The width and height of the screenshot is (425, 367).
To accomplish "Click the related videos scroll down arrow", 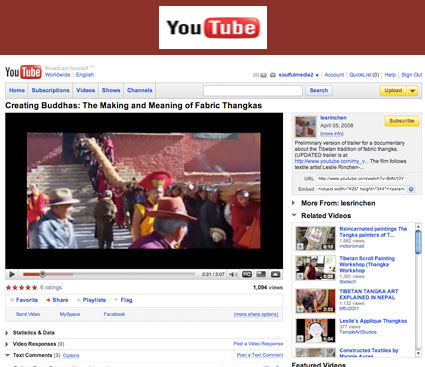I will [x=418, y=353].
